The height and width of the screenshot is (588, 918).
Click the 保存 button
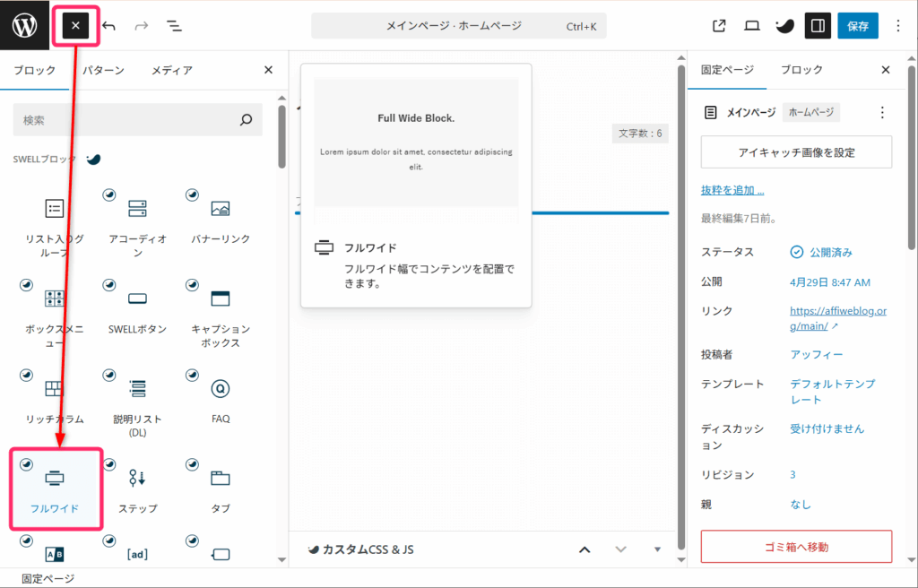(x=858, y=26)
